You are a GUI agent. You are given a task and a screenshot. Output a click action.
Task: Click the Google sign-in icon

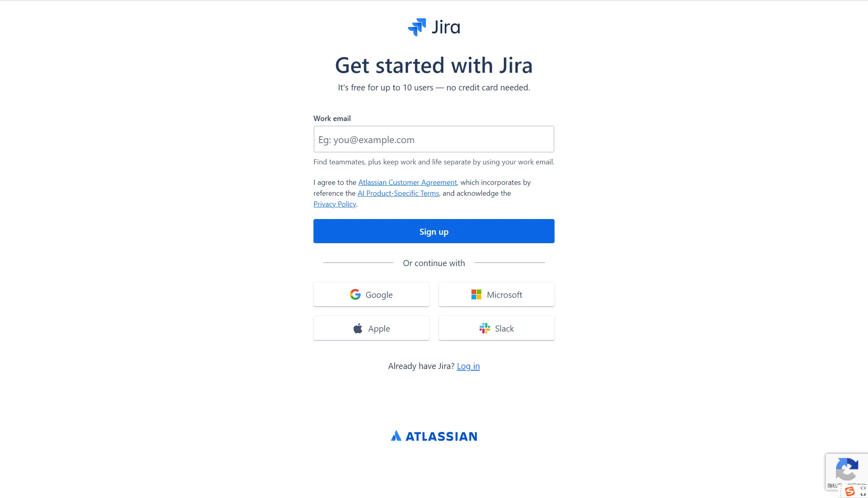[x=355, y=294]
